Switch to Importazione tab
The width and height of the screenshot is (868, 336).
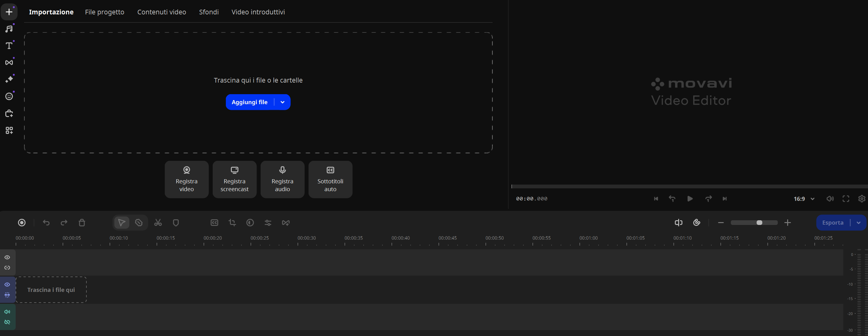[51, 12]
